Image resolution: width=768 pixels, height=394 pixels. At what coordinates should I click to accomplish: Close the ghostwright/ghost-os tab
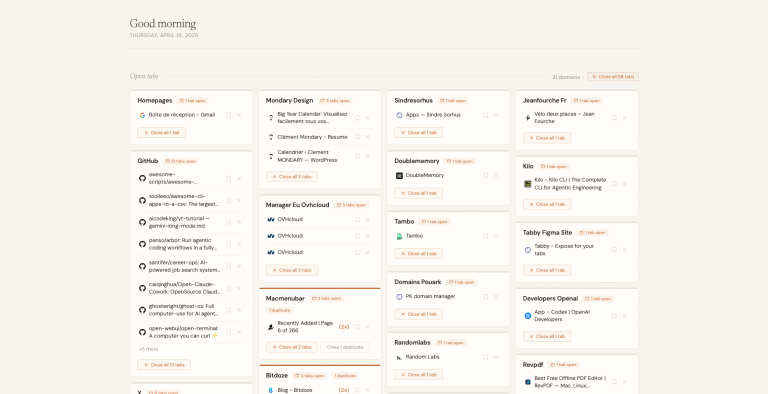click(239, 310)
